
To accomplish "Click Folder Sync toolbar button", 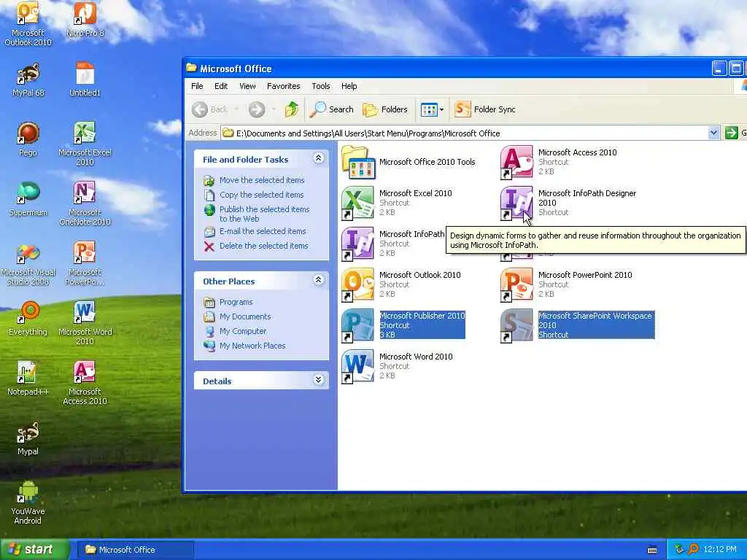I will (485, 109).
